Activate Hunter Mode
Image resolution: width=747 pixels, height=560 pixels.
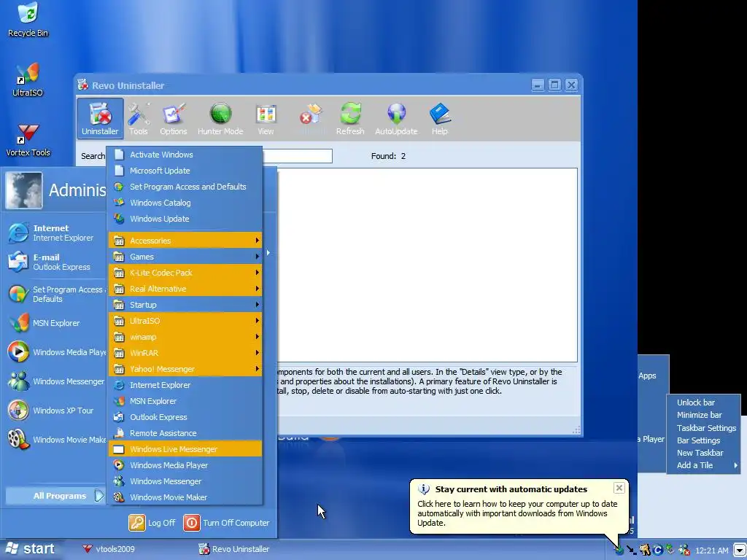(x=220, y=119)
